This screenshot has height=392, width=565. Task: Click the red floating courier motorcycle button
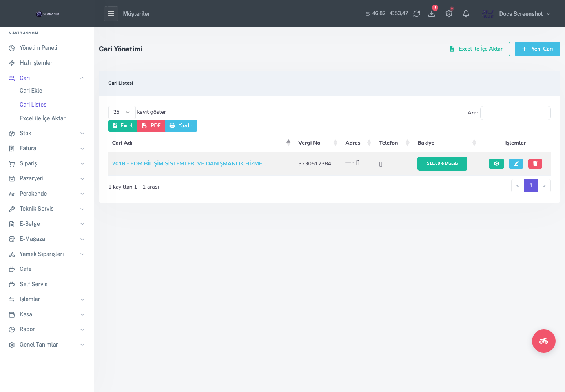[544, 341]
